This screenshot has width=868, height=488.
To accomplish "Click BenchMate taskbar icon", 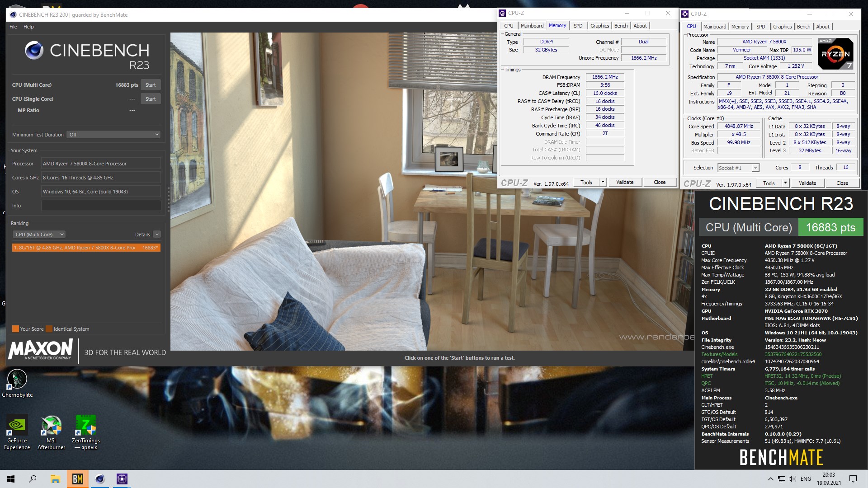I will click(77, 479).
